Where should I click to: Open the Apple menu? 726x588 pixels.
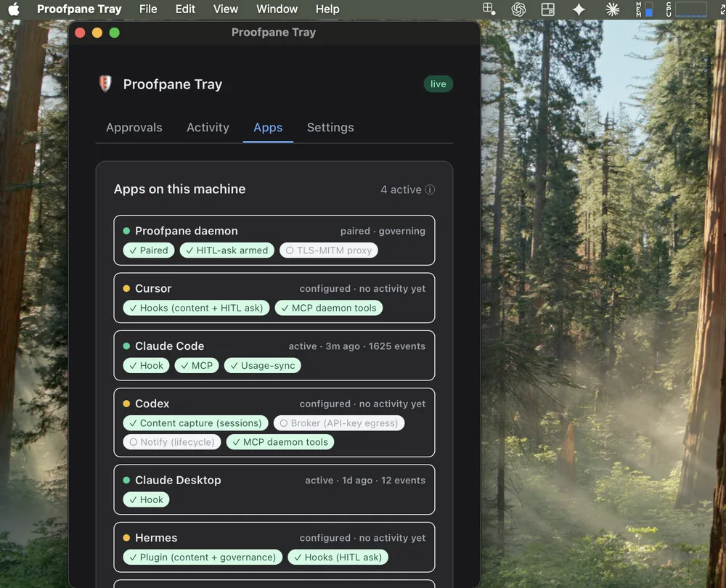point(14,9)
